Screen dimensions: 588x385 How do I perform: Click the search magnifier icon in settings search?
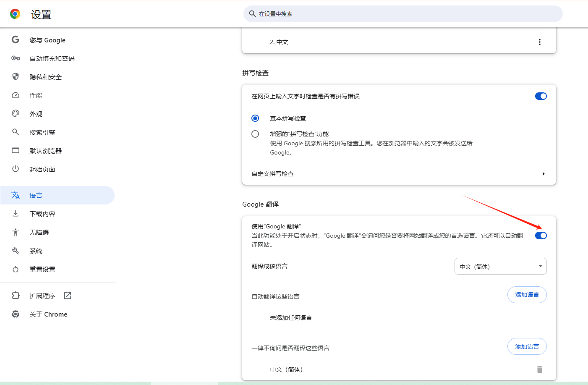coord(252,14)
